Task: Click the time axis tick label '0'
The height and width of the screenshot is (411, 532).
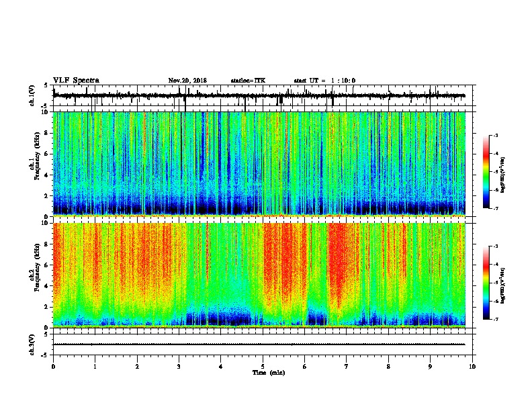Action: pos(53,367)
